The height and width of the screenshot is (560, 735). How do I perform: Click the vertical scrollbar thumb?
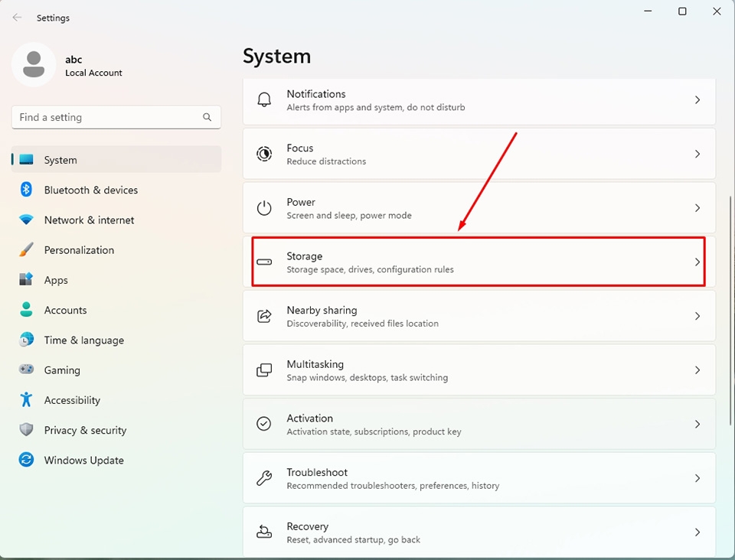click(x=730, y=311)
